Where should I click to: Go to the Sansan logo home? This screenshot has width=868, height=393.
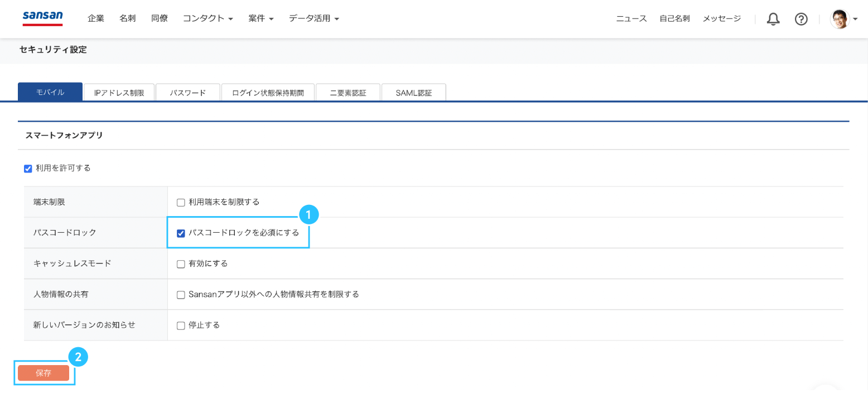click(x=42, y=18)
